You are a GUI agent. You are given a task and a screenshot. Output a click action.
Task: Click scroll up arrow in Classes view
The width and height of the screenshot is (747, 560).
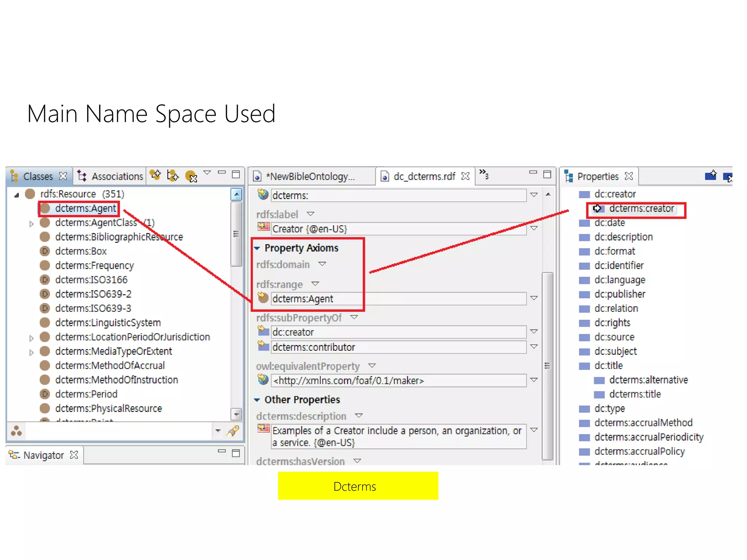click(236, 195)
